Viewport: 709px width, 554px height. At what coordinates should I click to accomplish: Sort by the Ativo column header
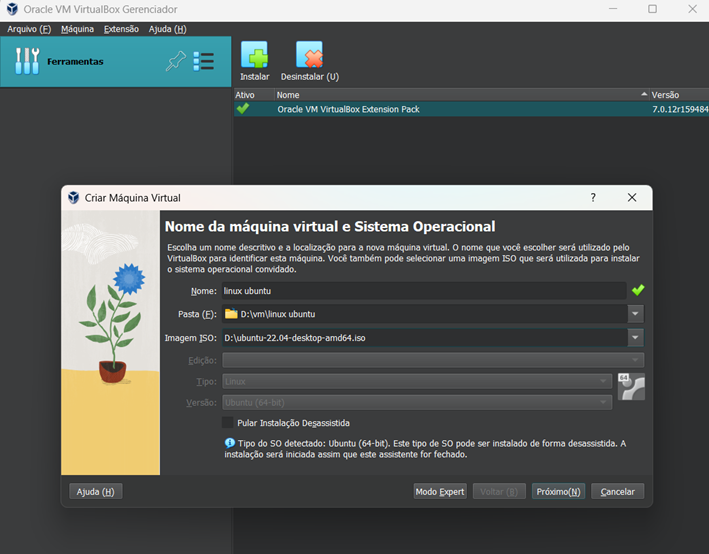(x=254, y=95)
